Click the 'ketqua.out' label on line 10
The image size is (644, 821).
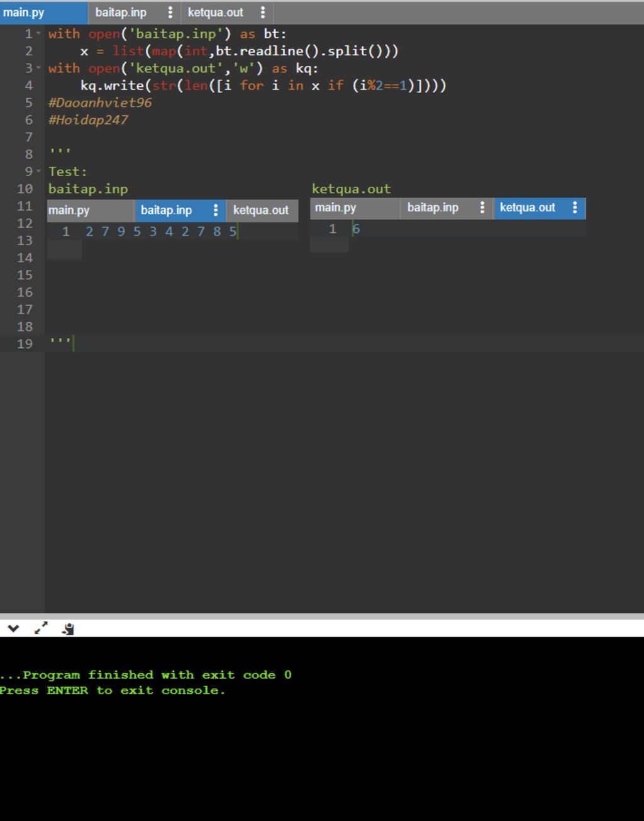click(352, 189)
